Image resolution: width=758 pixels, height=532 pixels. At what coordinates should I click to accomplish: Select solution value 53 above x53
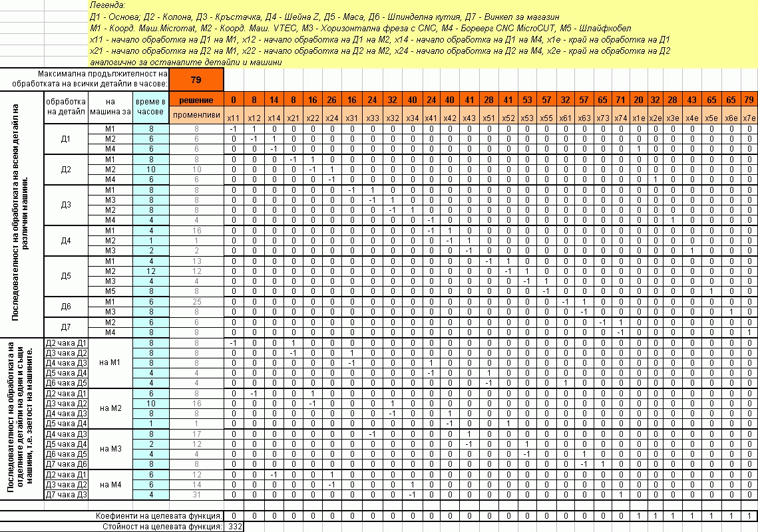pos(528,100)
